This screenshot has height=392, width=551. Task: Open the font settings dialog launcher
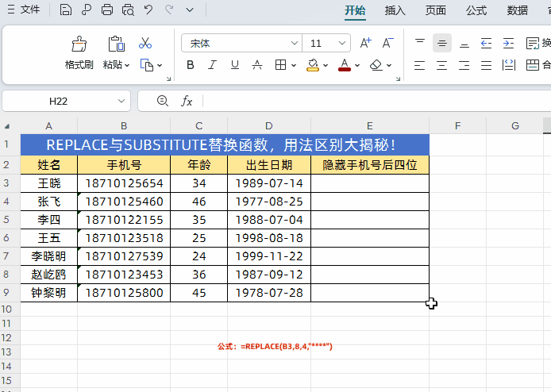[x=398, y=79]
